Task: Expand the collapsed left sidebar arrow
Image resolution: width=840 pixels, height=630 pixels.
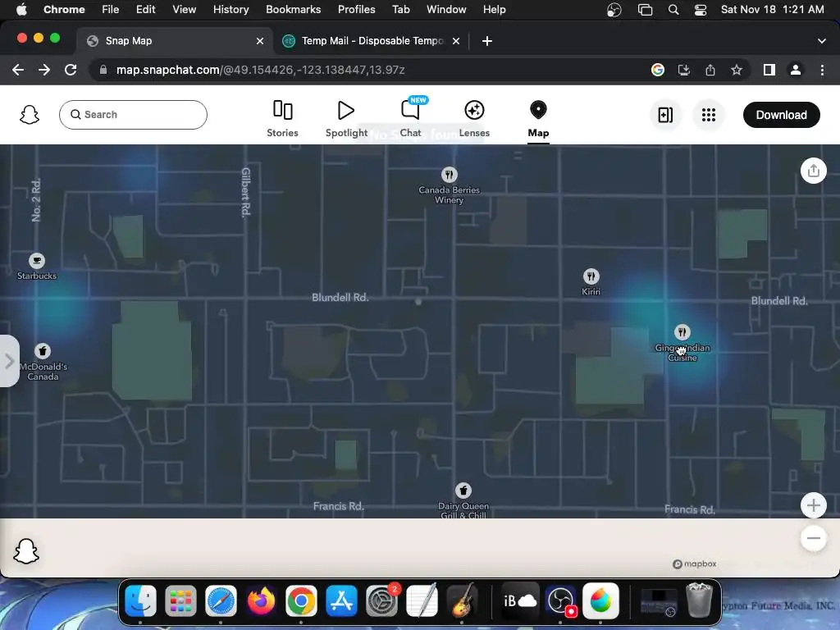Action: (9, 361)
